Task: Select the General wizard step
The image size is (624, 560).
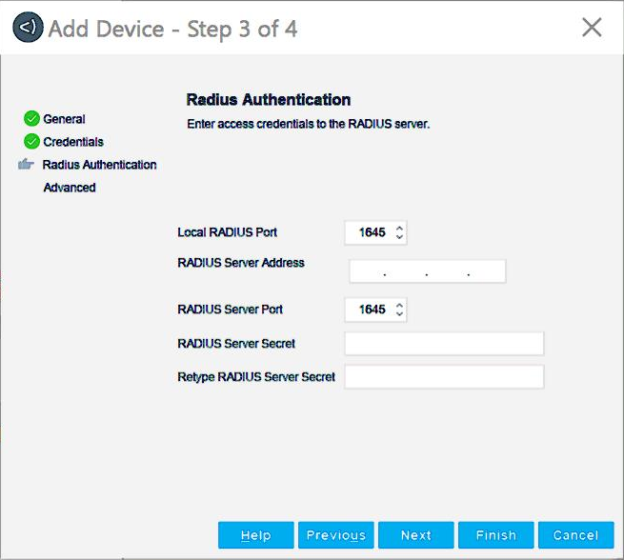Action: pyautogui.click(x=64, y=119)
